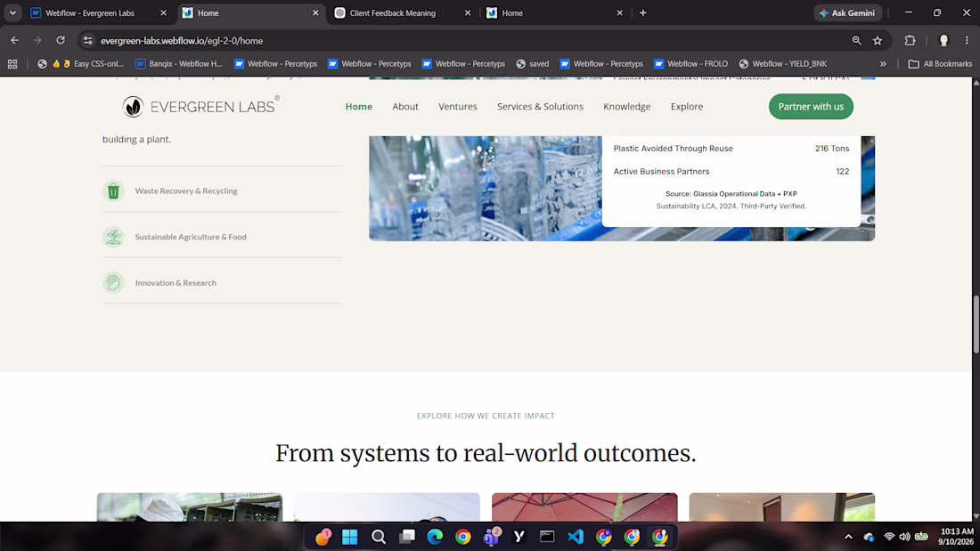Screen dimensions: 980x551
Task: Select the Innovation & Research tab
Action: click(222, 283)
